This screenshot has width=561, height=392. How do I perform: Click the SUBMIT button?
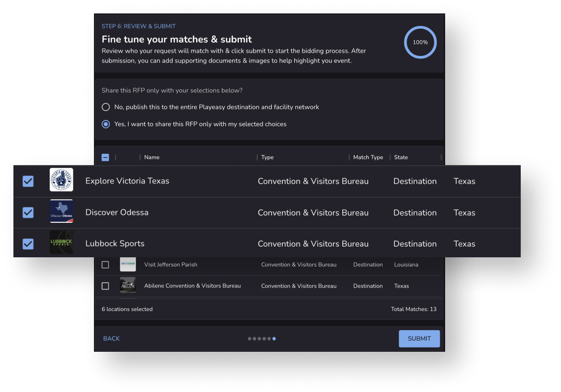419,338
